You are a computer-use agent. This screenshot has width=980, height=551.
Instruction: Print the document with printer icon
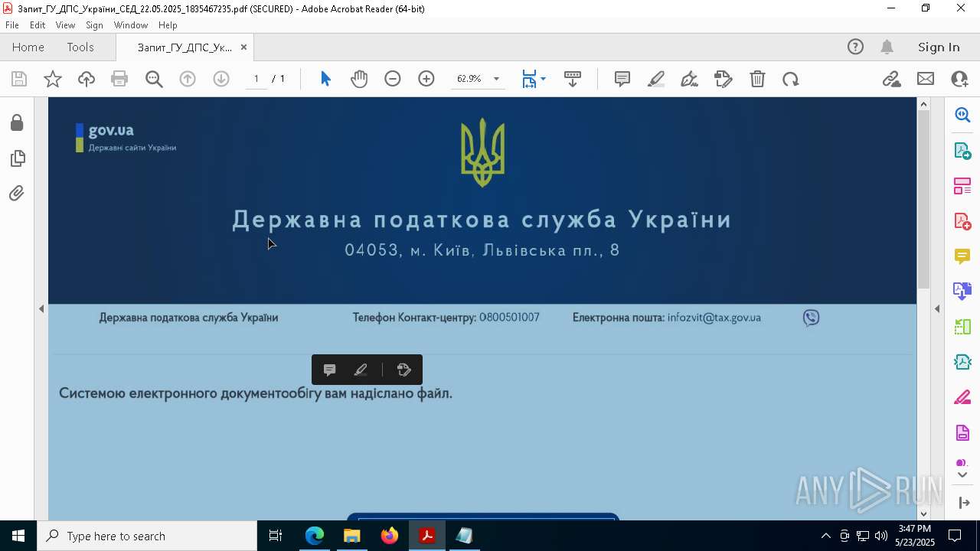(x=119, y=79)
